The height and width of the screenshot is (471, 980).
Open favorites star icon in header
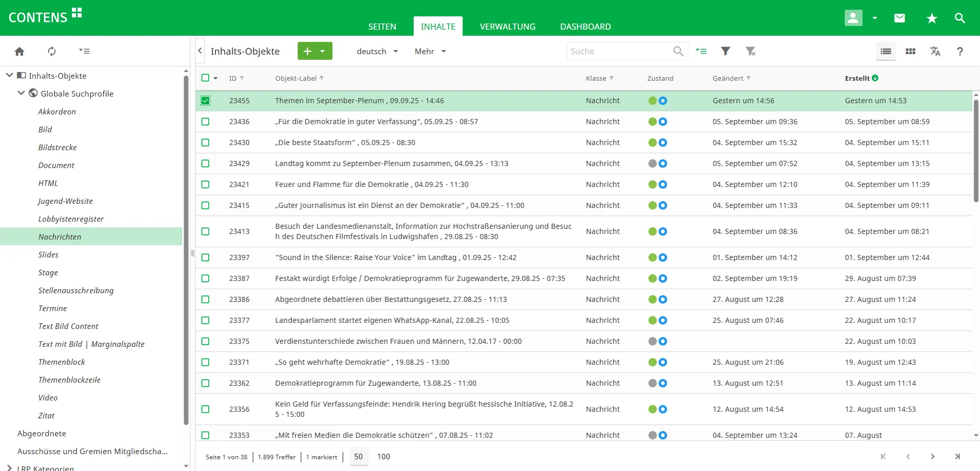point(932,18)
